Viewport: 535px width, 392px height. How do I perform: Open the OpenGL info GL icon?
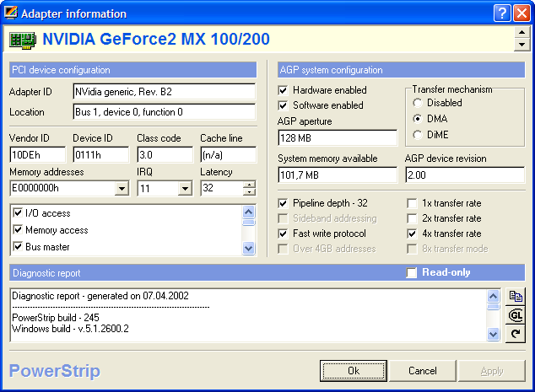(x=516, y=315)
